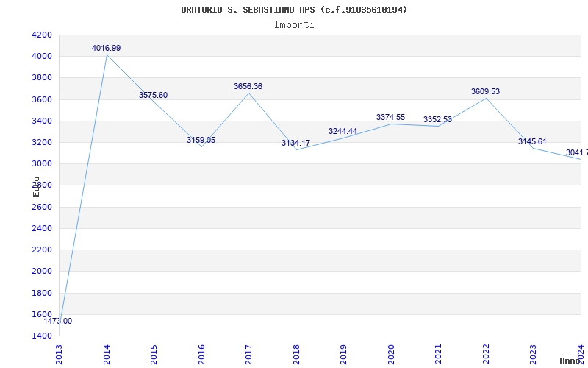588x368 pixels.
Task: Select the 3575.60 data label
Action: pyautogui.click(x=154, y=96)
